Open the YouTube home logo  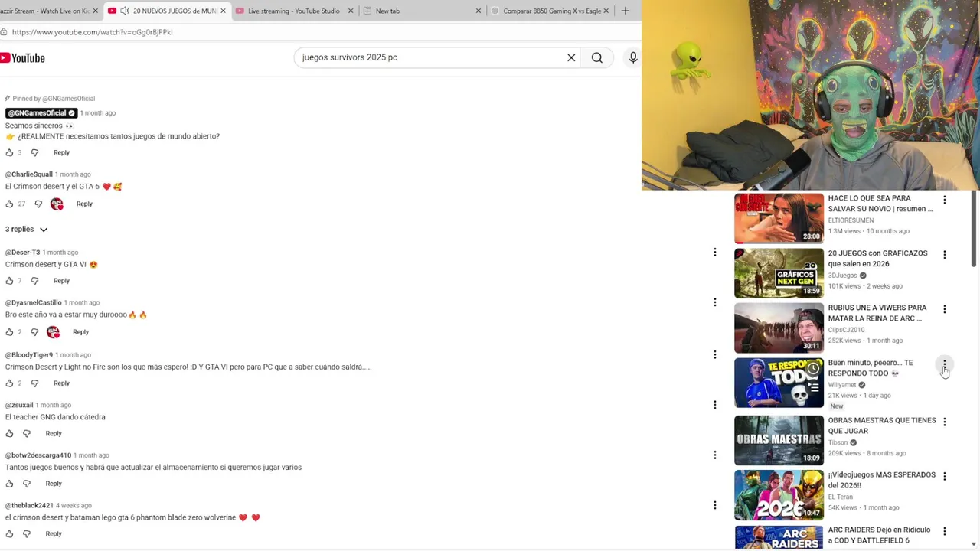coord(22,58)
